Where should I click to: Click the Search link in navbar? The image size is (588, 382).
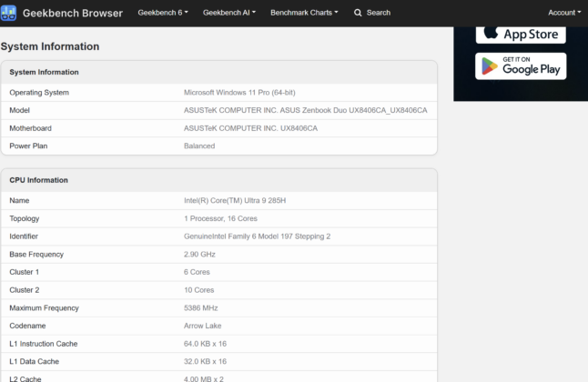coord(379,13)
